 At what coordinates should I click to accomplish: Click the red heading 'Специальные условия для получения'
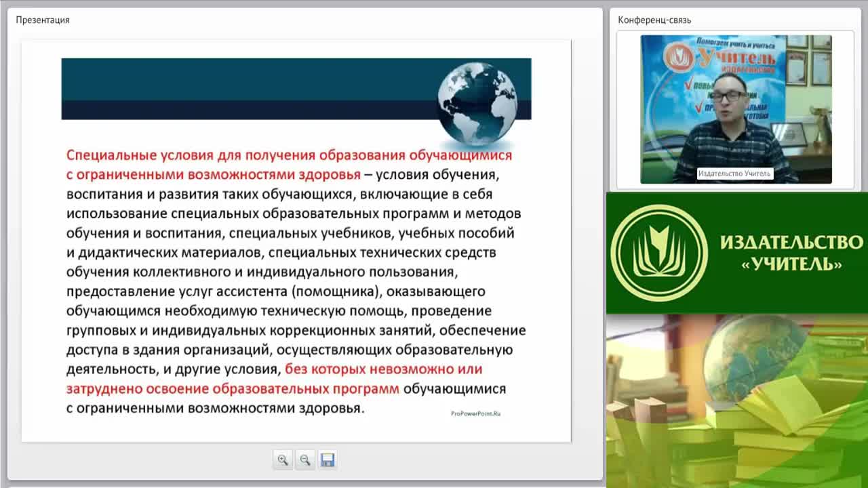click(x=191, y=155)
